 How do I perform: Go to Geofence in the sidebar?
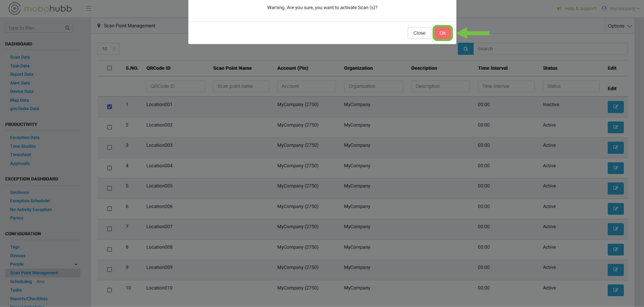point(19,193)
